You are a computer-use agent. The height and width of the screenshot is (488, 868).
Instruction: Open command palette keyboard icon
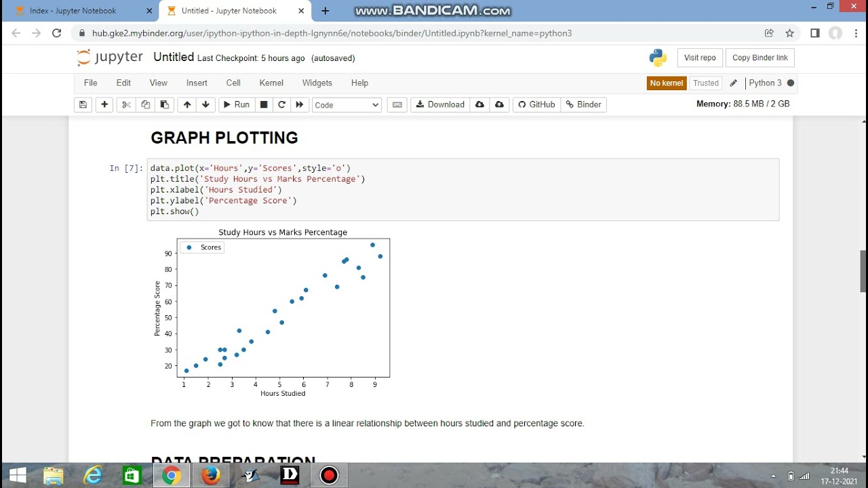397,104
